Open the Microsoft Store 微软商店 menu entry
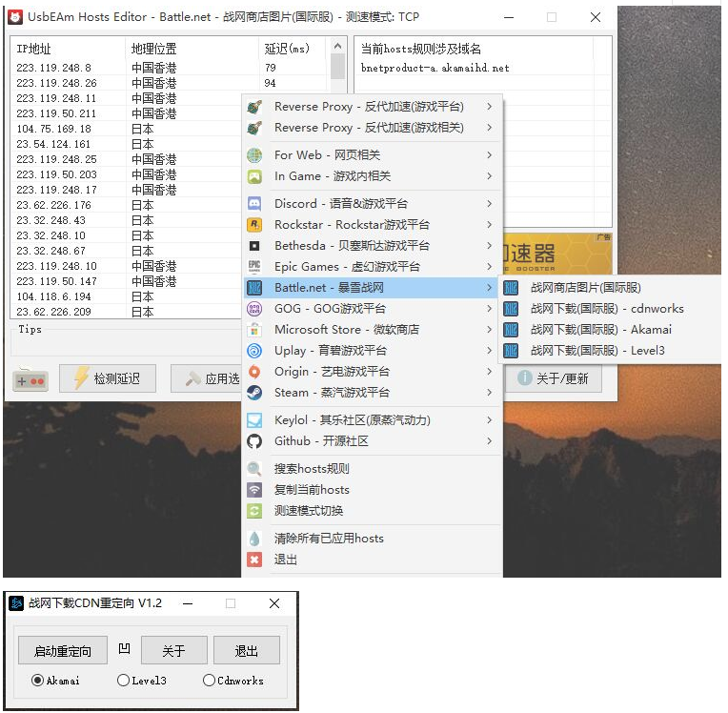The height and width of the screenshot is (713, 728). coord(371,330)
